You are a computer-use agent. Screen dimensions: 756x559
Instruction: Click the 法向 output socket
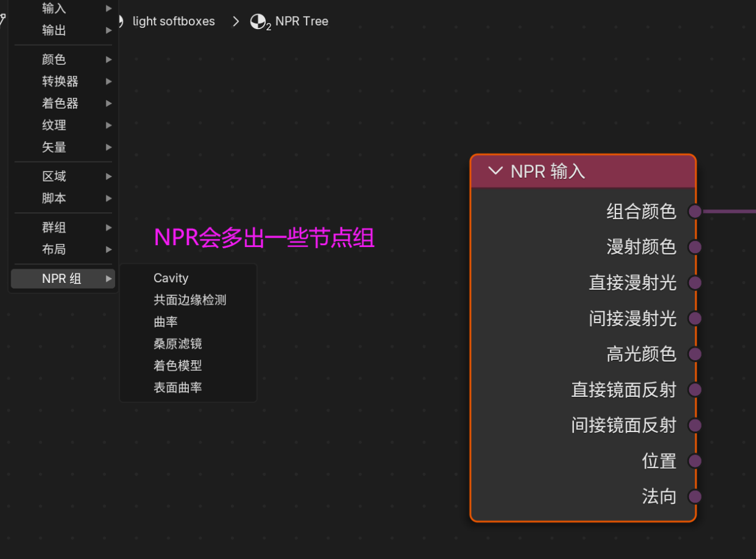(695, 496)
